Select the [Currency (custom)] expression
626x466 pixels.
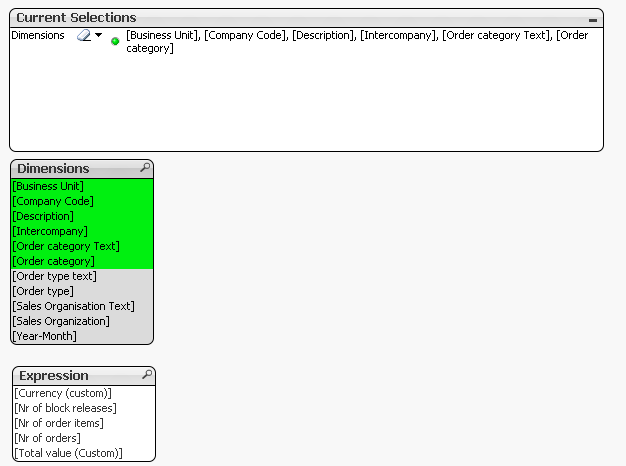coord(84,393)
